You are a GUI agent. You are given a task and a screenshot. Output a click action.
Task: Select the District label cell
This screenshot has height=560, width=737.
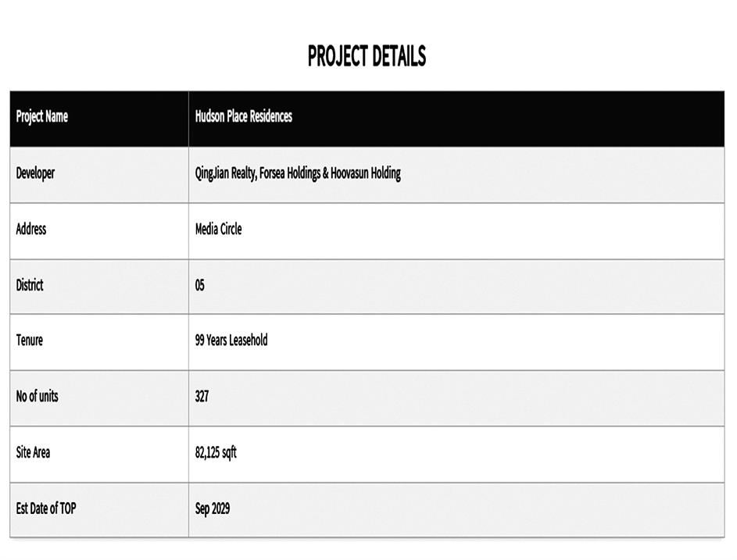(99, 287)
